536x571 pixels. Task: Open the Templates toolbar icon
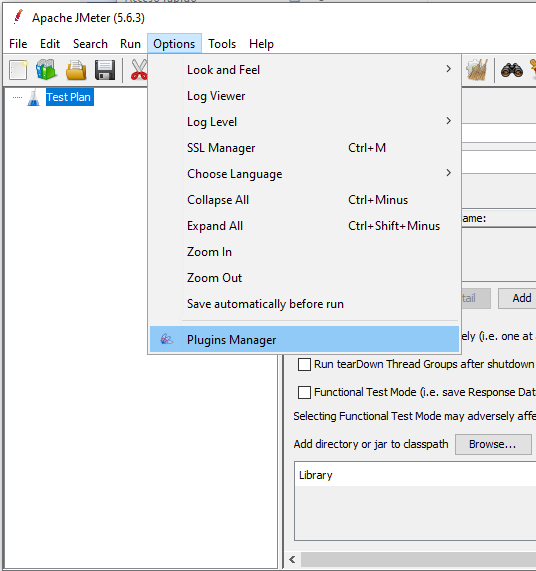tap(46, 70)
